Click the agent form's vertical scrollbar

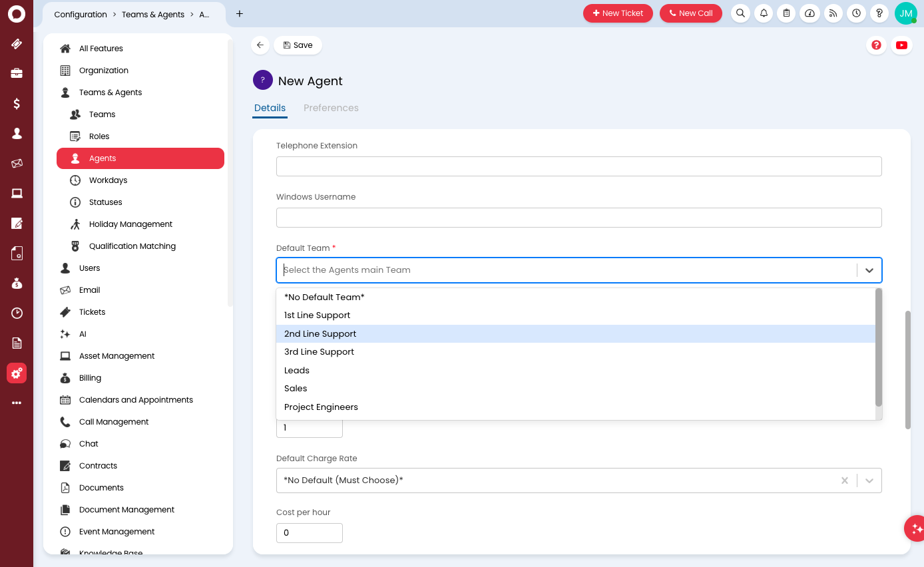click(907, 370)
